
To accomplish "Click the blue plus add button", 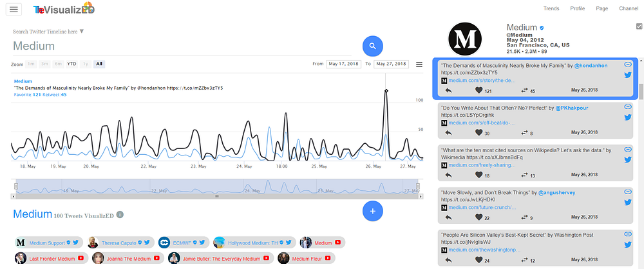I will point(372,211).
